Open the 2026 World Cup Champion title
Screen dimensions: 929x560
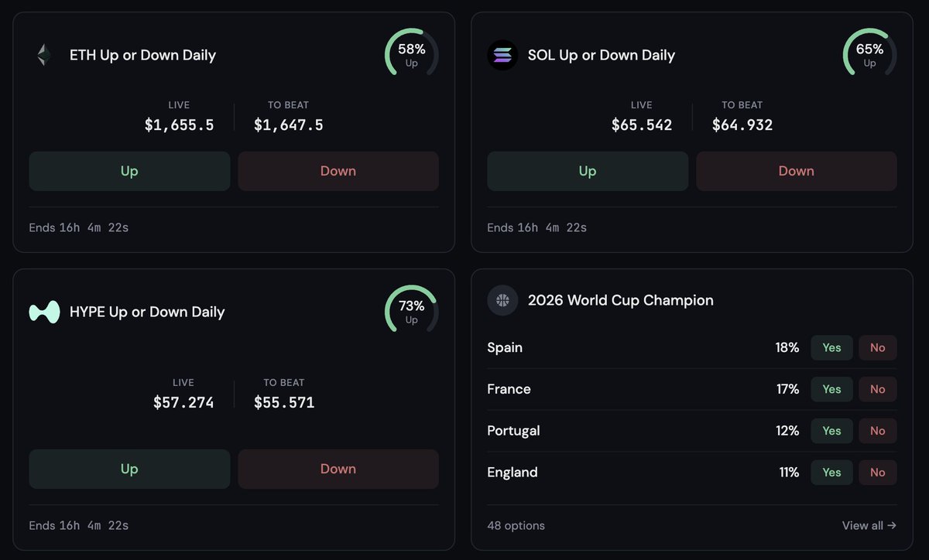click(621, 300)
